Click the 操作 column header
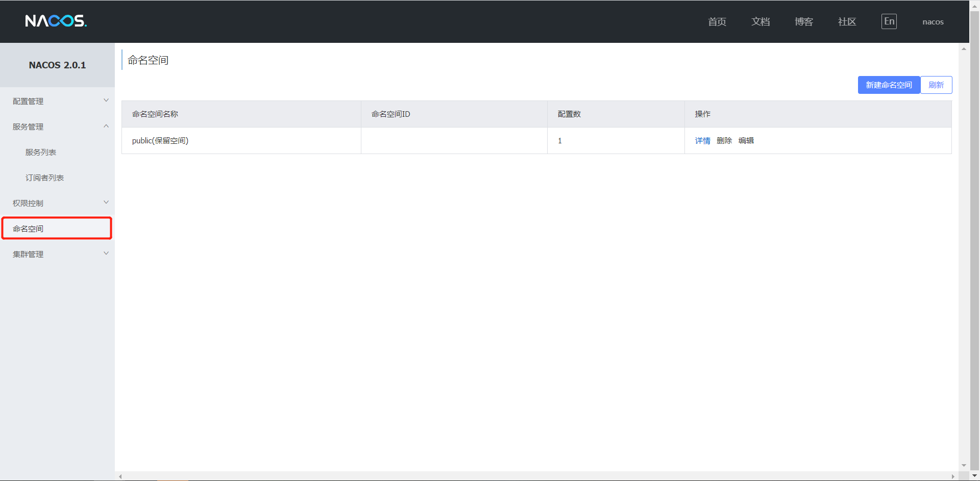 818,114
